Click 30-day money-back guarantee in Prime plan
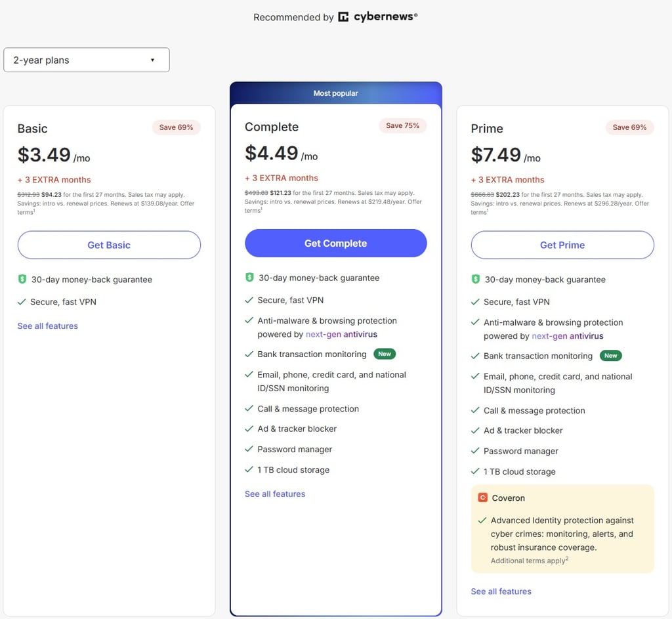672x619 pixels. (545, 280)
